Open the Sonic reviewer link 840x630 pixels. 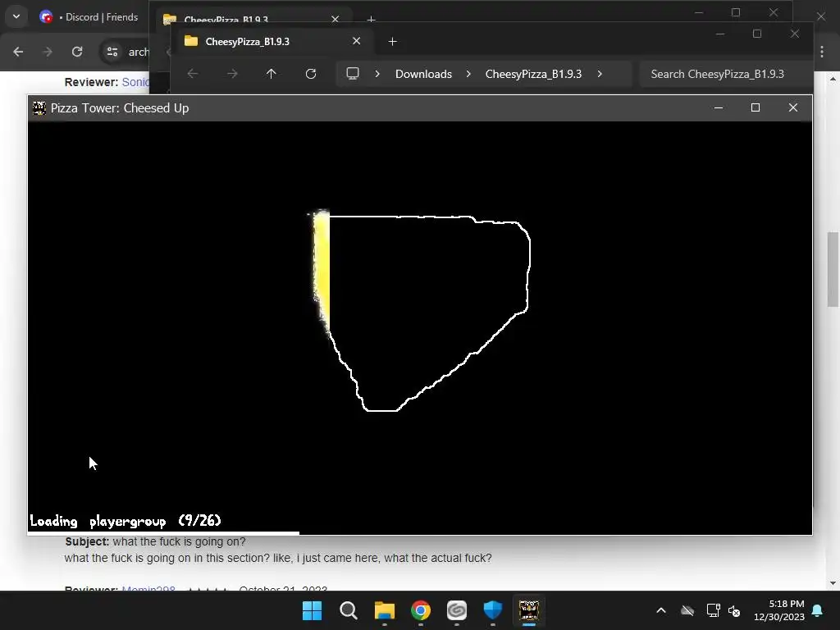135,82
